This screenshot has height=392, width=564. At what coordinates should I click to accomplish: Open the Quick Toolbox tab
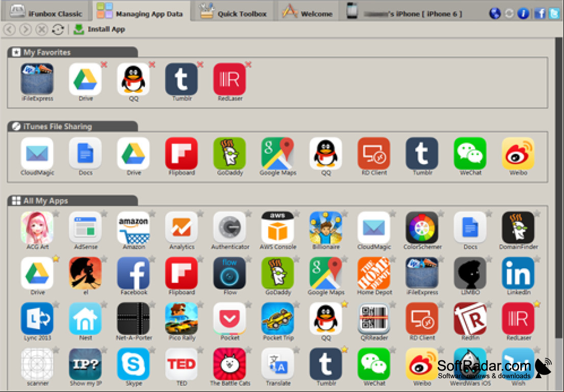pos(234,11)
